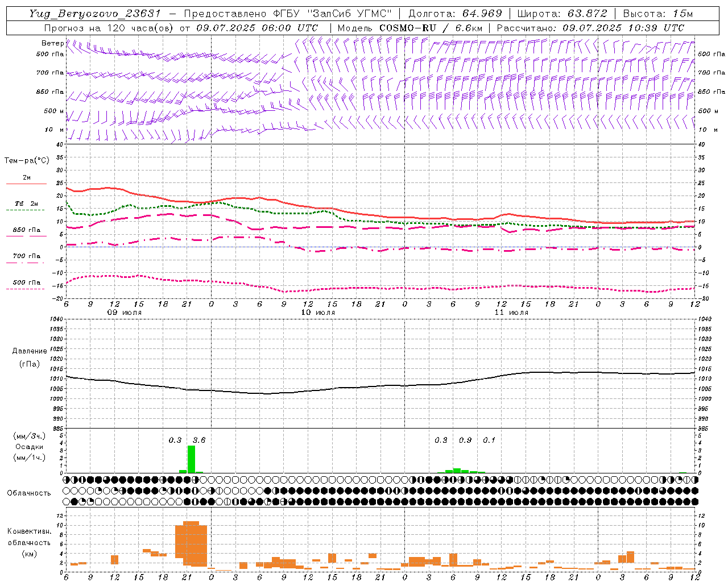Click the 3.6 precipitation value

[199, 440]
